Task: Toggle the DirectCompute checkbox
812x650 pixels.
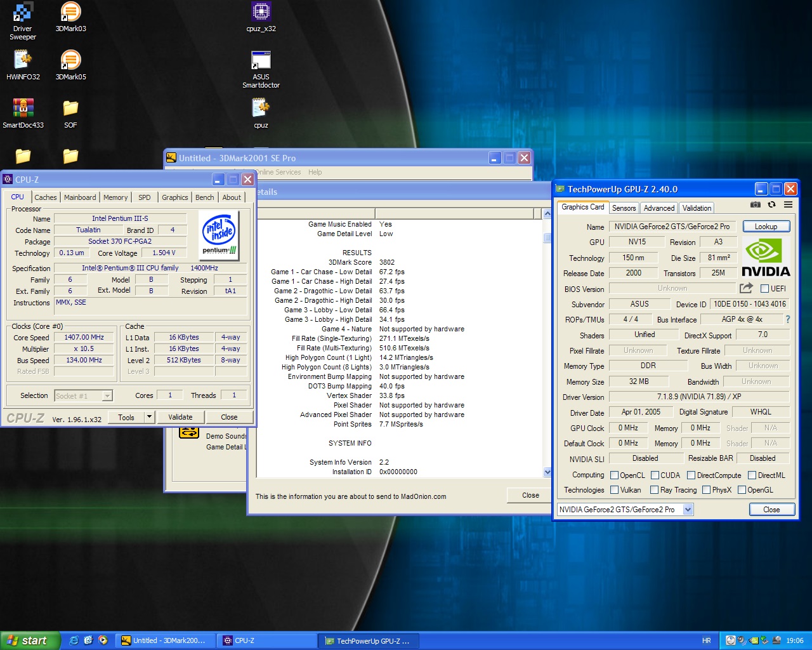Action: pyautogui.click(x=691, y=475)
